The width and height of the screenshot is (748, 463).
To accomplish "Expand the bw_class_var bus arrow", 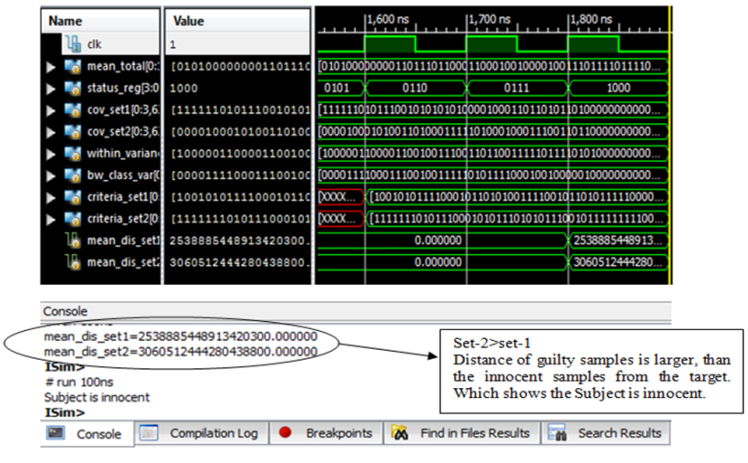I will [51, 174].
